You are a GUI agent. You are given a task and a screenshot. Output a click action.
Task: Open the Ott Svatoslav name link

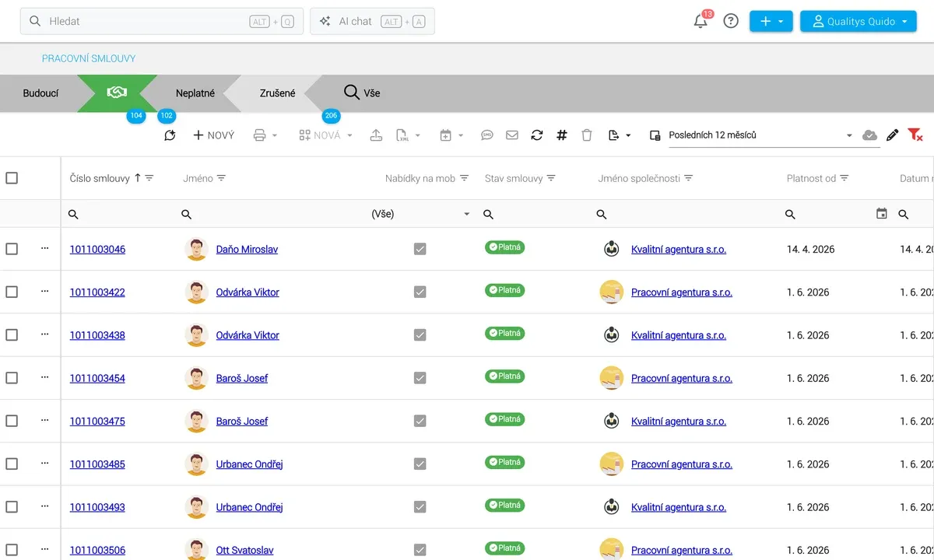pos(244,551)
